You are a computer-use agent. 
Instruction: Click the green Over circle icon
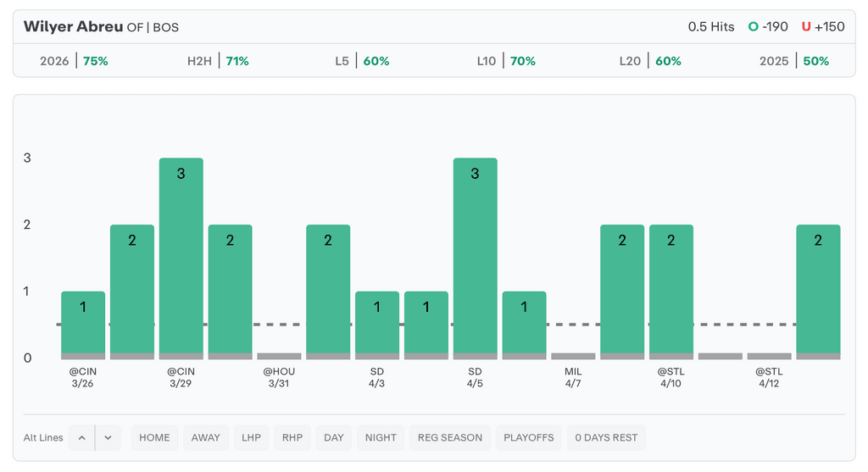point(753,26)
